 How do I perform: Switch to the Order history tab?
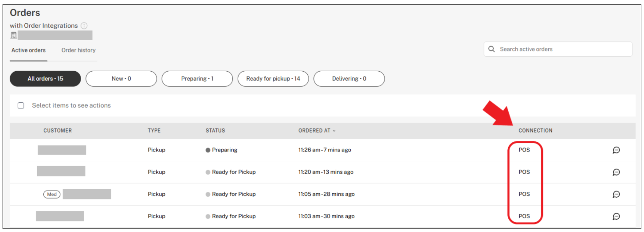click(x=78, y=50)
